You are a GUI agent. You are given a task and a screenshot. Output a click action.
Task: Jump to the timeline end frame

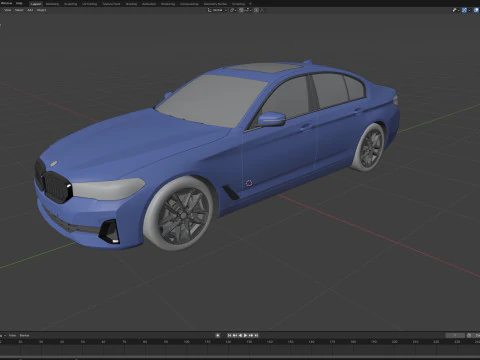pos(256,335)
